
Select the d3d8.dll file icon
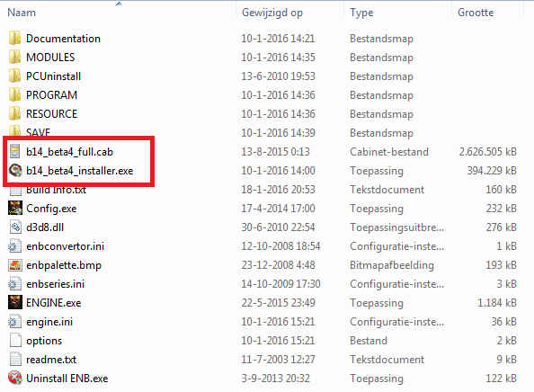[x=15, y=227]
